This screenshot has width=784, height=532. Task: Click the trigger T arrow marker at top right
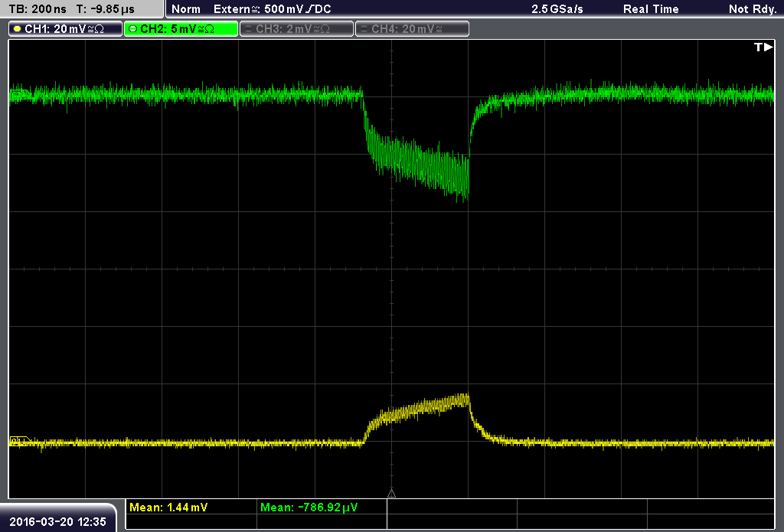pyautogui.click(x=763, y=47)
